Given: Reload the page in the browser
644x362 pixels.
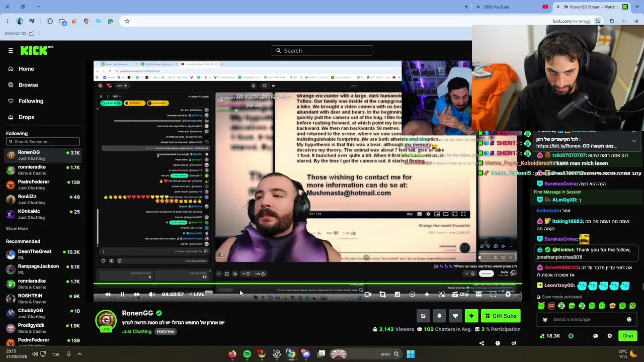Looking at the screenshot, I should click(612, 21).
